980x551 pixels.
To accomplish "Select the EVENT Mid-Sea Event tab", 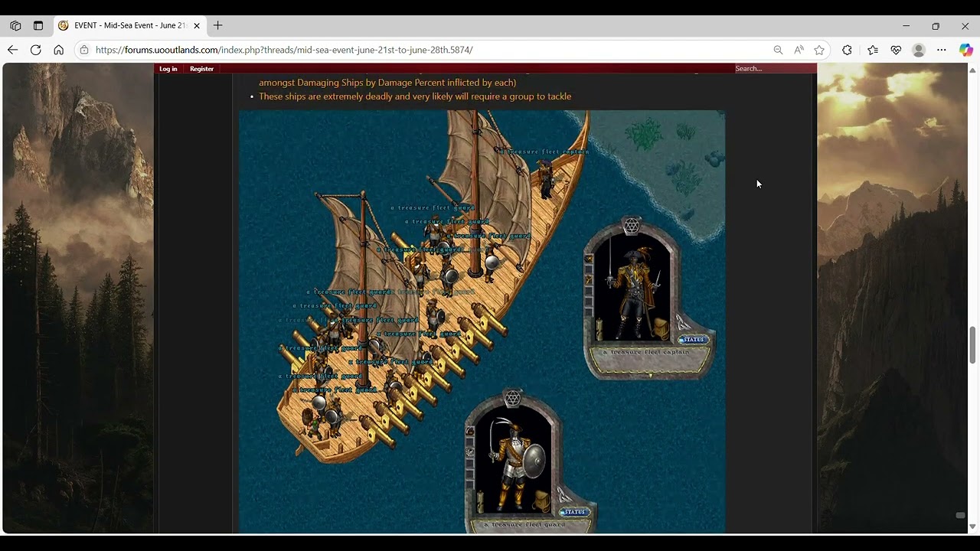I will (x=129, y=25).
